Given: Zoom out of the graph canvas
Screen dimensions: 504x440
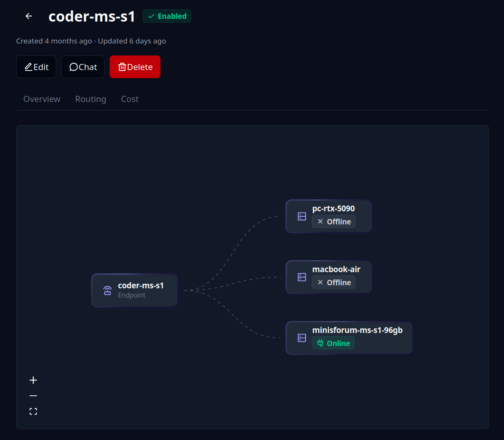Looking at the screenshot, I should coord(33,396).
